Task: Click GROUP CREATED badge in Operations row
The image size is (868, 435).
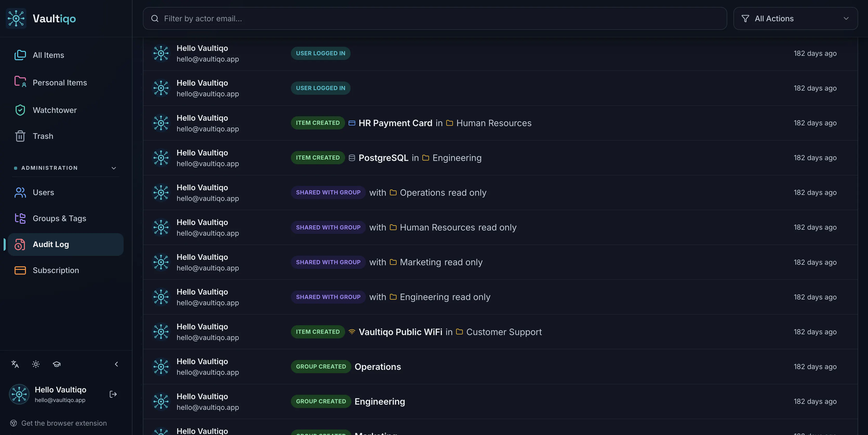Action: tap(321, 367)
